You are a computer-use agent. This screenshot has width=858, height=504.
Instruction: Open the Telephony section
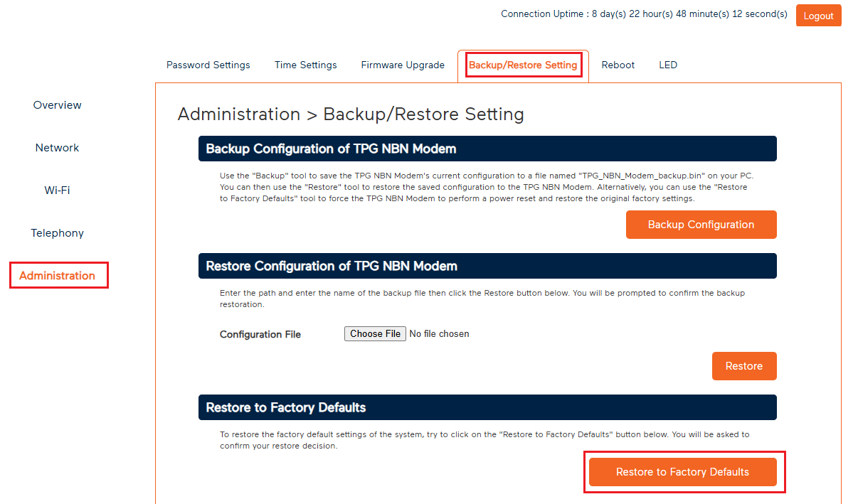point(57,232)
